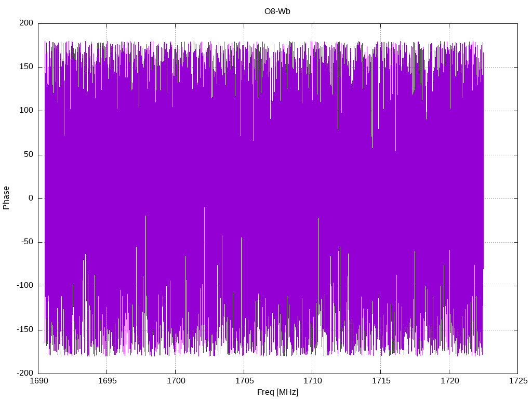The image size is (532, 399).
Task: Click the 100 y-axis tick label
Action: click(x=26, y=110)
